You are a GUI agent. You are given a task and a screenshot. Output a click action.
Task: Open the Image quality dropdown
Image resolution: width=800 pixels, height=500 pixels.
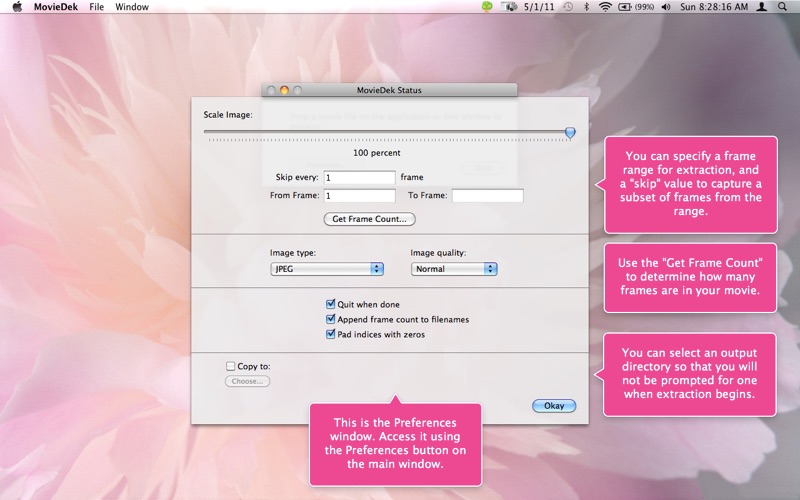click(x=454, y=269)
